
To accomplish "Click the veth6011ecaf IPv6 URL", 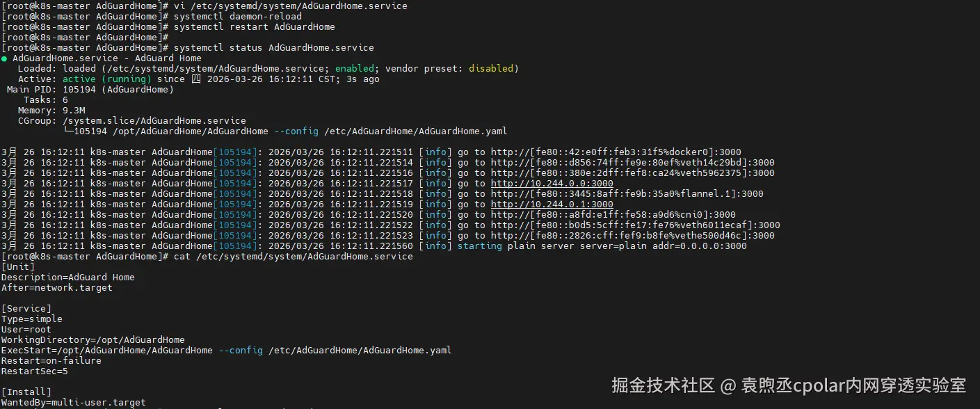I will [x=636, y=225].
